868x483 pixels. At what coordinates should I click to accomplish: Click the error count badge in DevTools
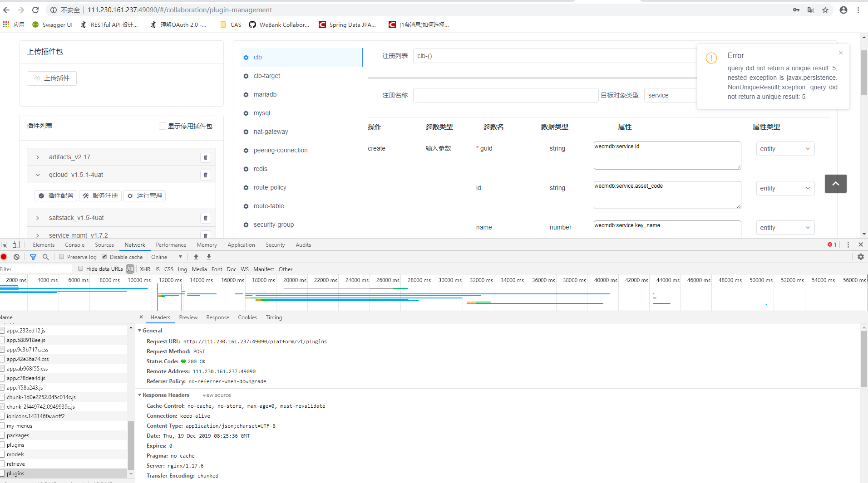[x=832, y=244]
